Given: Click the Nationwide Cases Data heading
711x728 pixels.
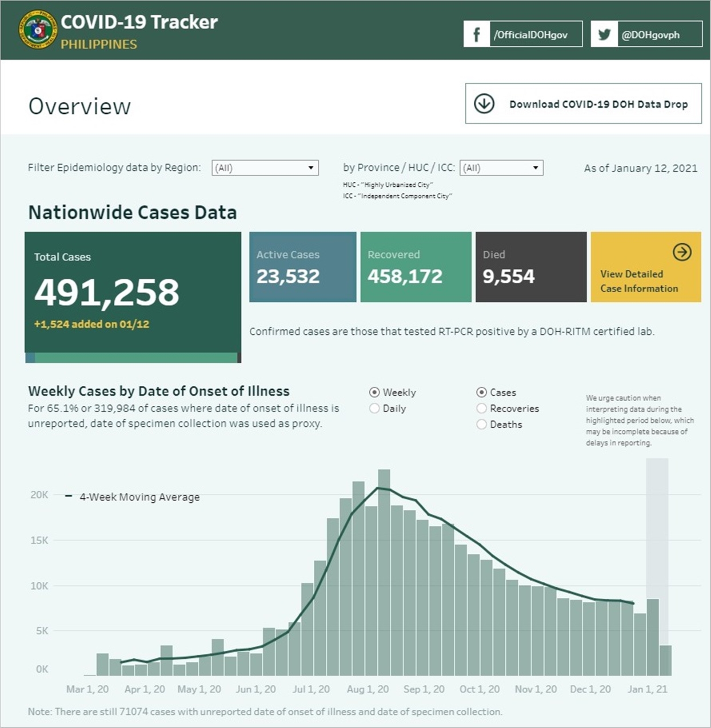Looking at the screenshot, I should [132, 212].
